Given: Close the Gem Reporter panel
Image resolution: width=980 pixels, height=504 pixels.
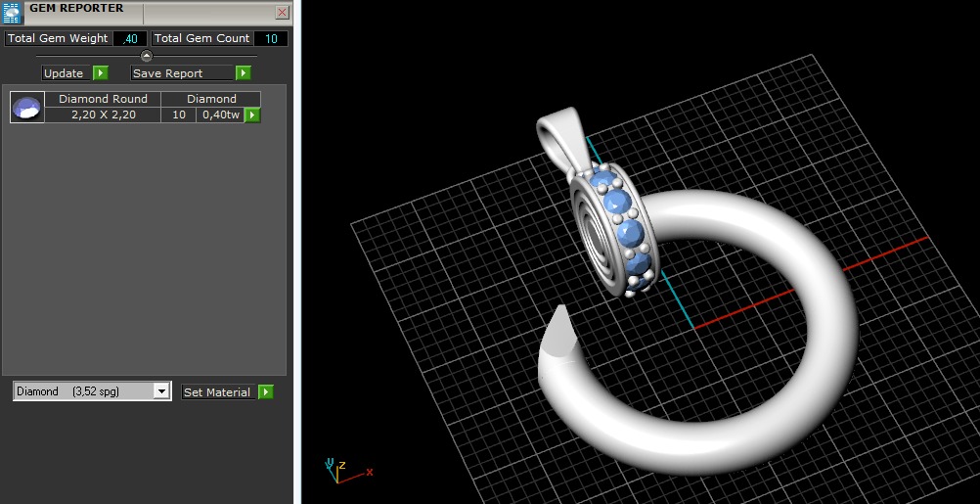Looking at the screenshot, I should pyautogui.click(x=282, y=13).
